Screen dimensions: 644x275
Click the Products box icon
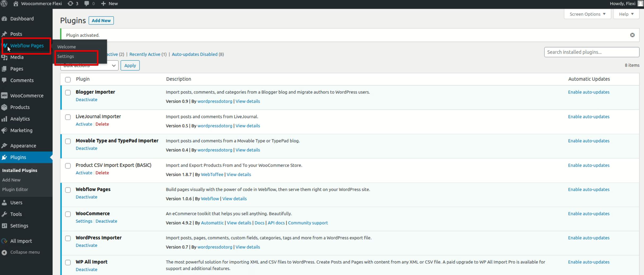4,107
